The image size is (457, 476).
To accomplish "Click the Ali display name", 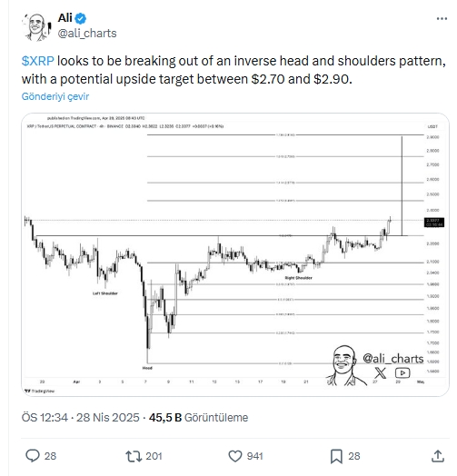I will pyautogui.click(x=65, y=18).
